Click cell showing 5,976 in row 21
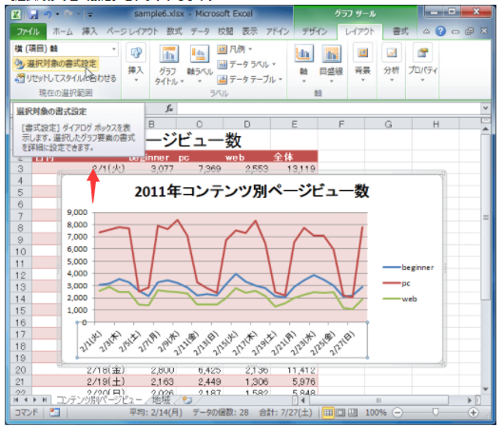Screen dimensions: 504x426 point(295,382)
